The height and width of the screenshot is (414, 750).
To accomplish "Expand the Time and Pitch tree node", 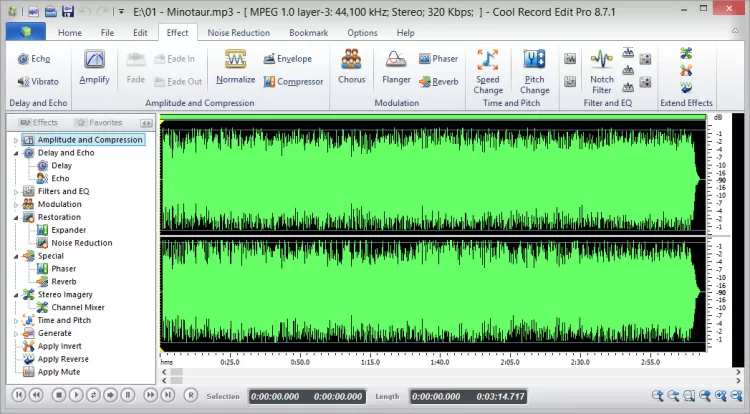I will pos(16,321).
